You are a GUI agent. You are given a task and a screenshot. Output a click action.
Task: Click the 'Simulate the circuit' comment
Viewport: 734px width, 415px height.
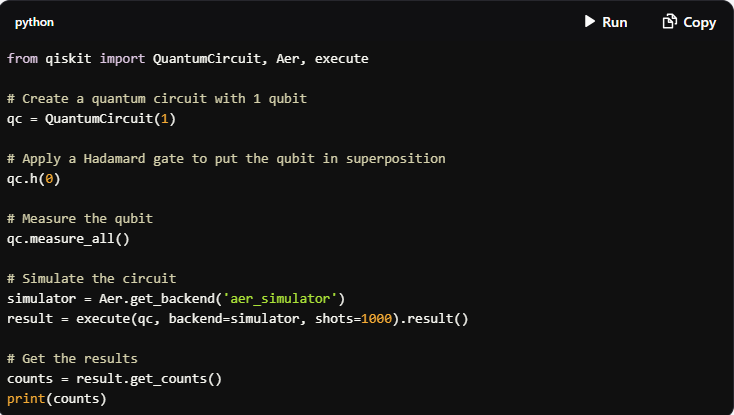click(92, 278)
